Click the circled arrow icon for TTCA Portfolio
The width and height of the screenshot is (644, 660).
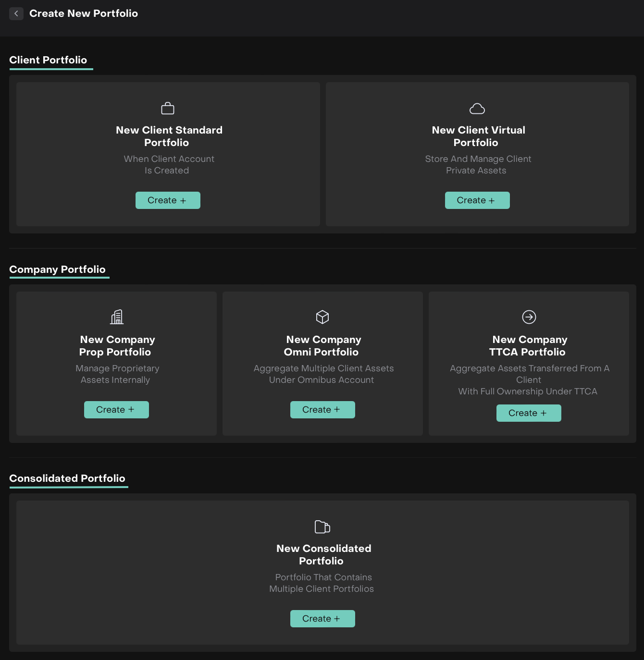(x=529, y=317)
